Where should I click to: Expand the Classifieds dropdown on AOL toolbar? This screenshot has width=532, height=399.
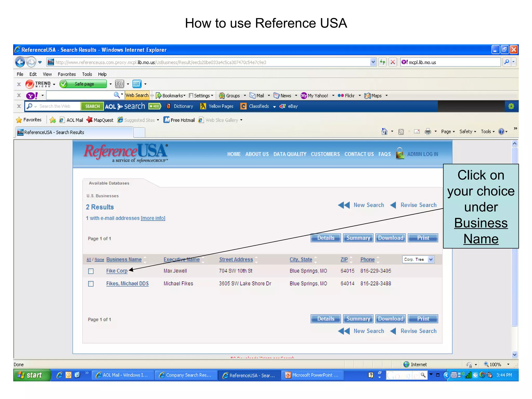pyautogui.click(x=274, y=107)
